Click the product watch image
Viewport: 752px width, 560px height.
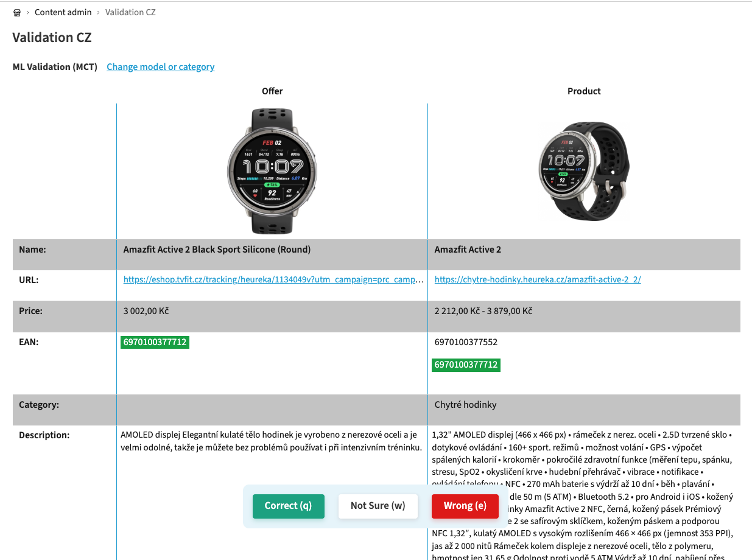tap(584, 171)
